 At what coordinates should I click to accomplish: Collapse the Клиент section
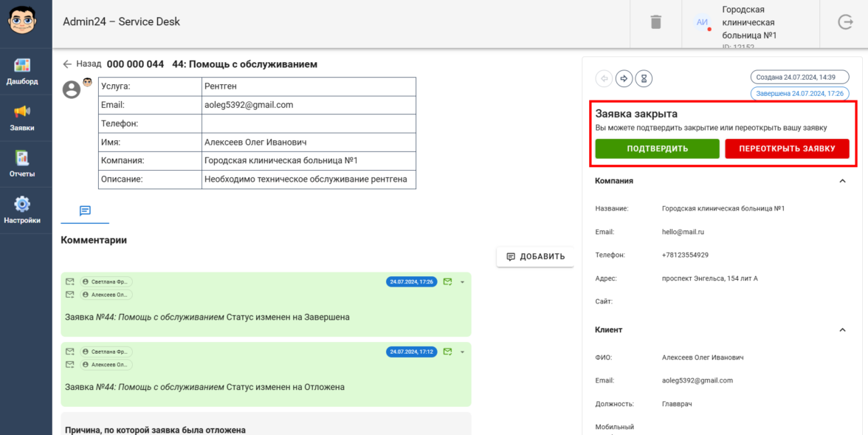842,330
